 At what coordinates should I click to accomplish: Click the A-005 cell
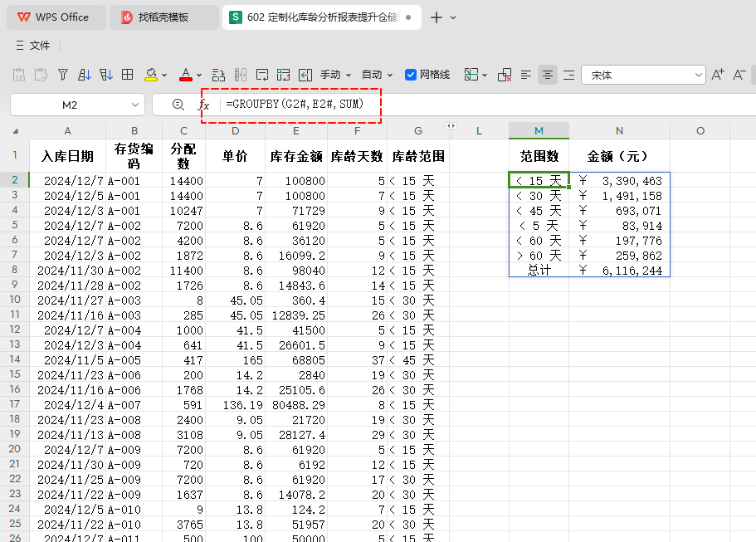click(x=134, y=360)
